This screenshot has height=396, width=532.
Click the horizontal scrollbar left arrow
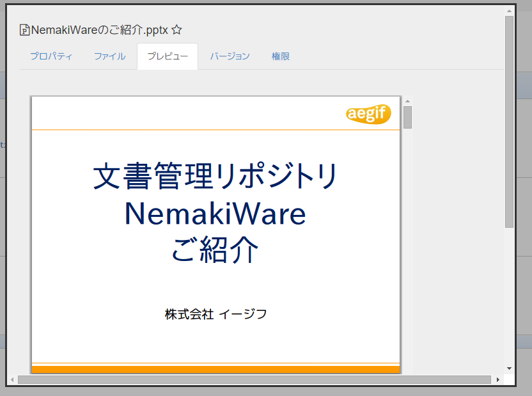tap(12, 379)
